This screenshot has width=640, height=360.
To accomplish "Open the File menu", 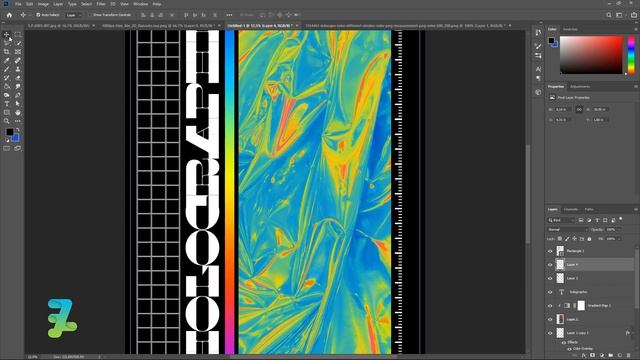I will tap(18, 4).
